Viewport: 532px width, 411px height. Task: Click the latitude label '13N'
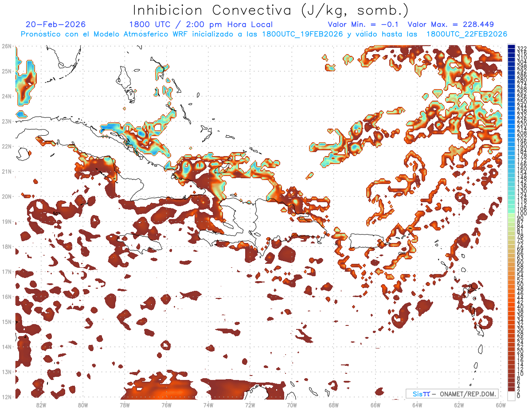click(7, 372)
